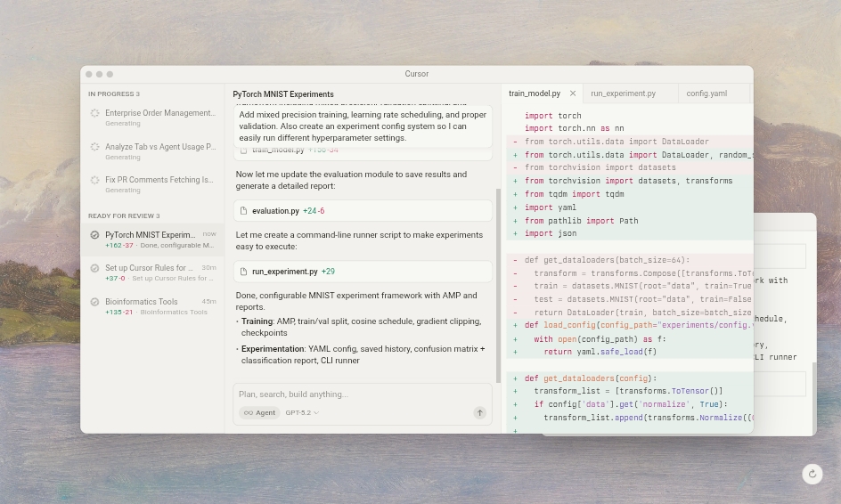
Task: Click the checkmark icon for Set up Cursor Rules
Action: pyautogui.click(x=94, y=268)
